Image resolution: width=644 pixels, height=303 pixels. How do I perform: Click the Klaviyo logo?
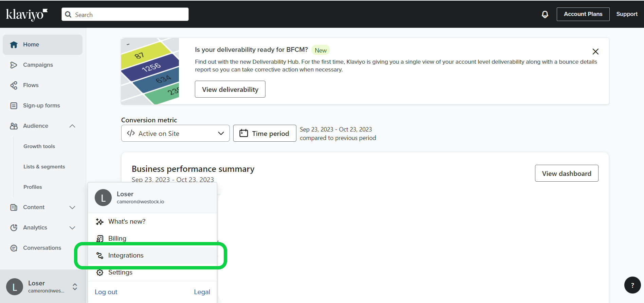27,15
